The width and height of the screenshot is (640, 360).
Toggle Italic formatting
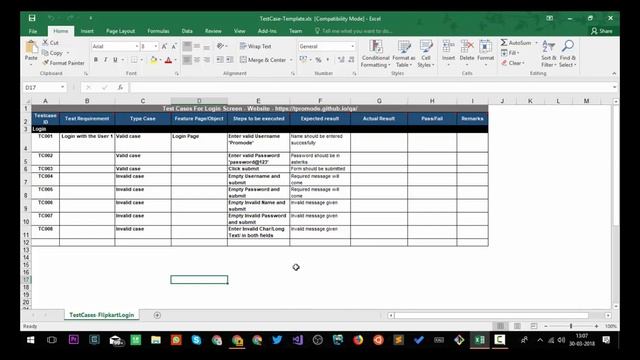click(106, 60)
